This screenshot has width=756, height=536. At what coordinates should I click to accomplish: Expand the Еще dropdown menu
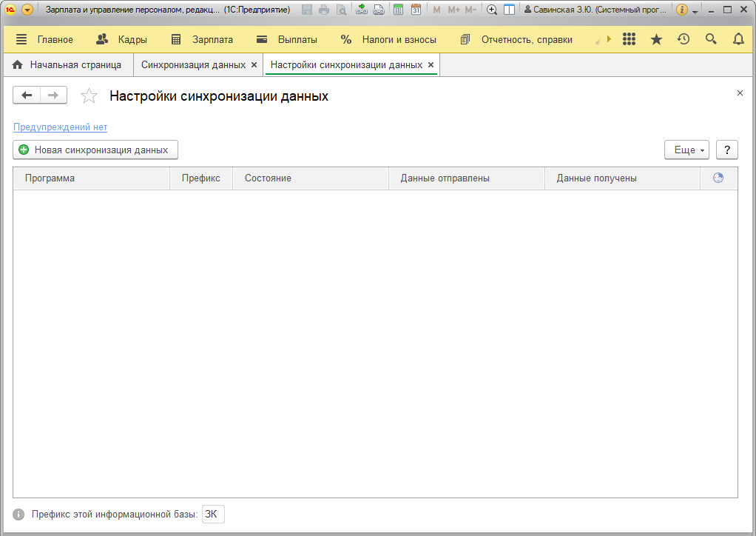pyautogui.click(x=686, y=150)
